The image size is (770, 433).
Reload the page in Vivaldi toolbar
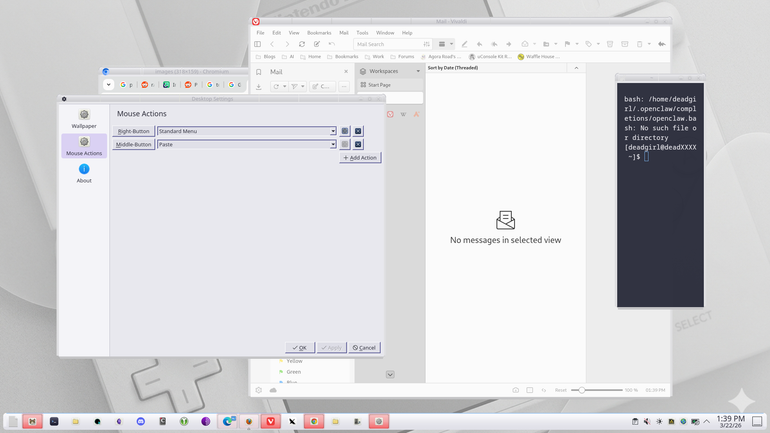pyautogui.click(x=302, y=44)
